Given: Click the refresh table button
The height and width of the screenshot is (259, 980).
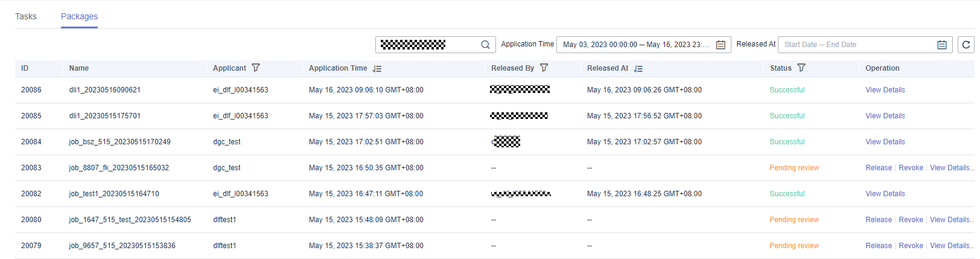Looking at the screenshot, I should pyautogui.click(x=966, y=45).
